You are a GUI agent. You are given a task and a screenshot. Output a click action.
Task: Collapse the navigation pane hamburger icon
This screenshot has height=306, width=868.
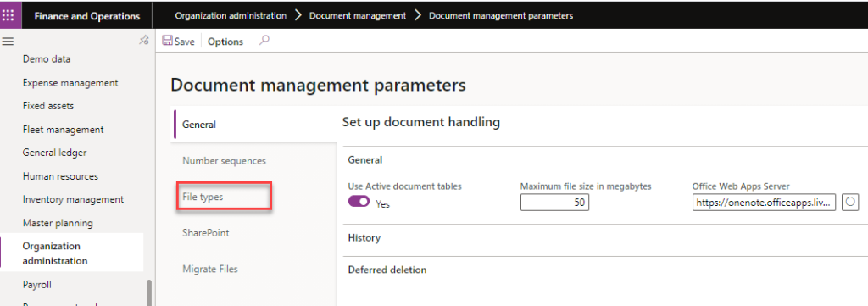[8, 41]
